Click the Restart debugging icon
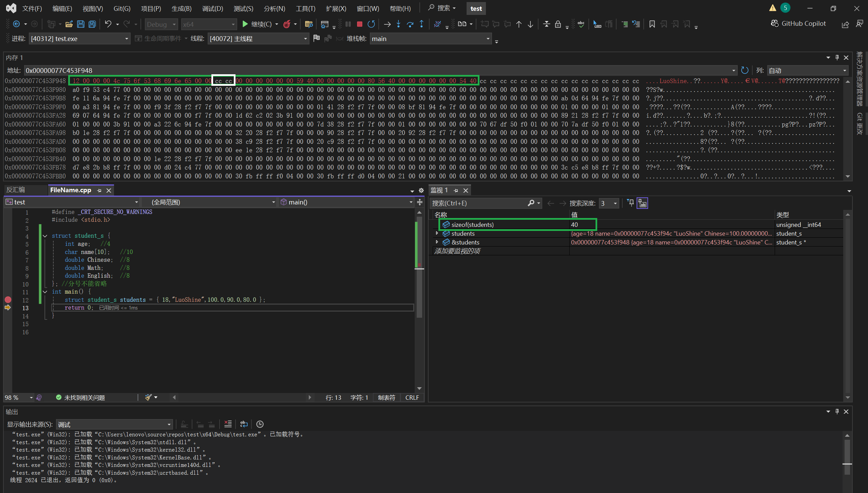This screenshot has height=493, width=868. (371, 24)
